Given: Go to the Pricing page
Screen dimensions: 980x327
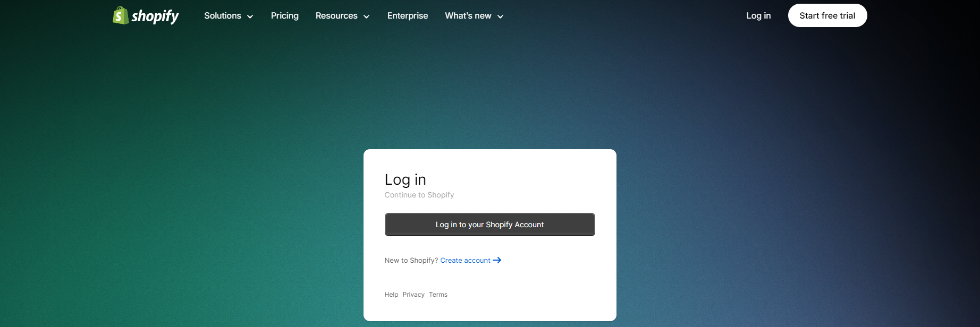Looking at the screenshot, I should (285, 16).
